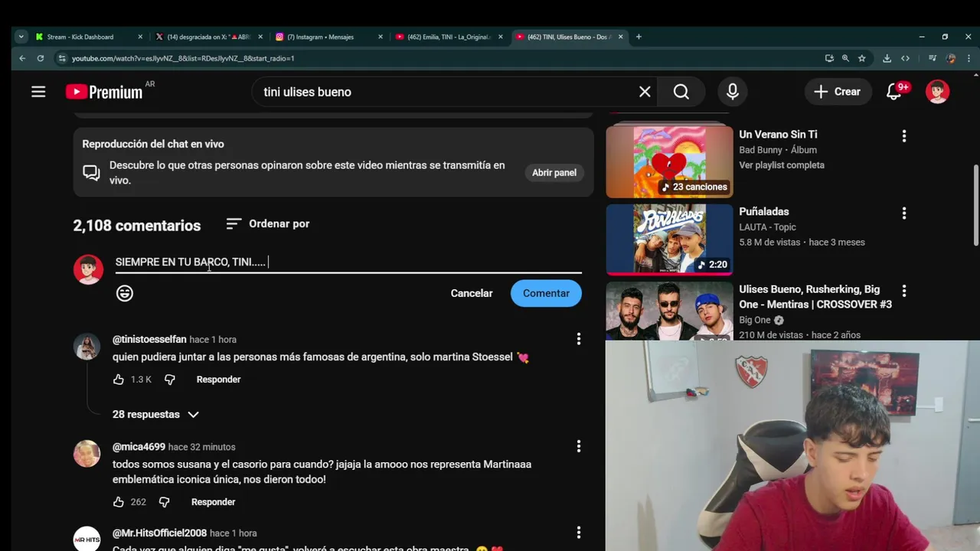Bookmark this page with the star
Screen dimensions: 980x551
pos(862,58)
